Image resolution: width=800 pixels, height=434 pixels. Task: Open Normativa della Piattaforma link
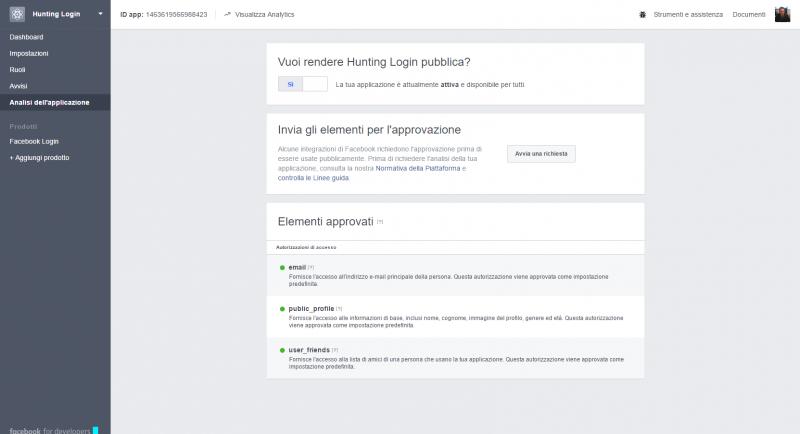pyautogui.click(x=417, y=168)
